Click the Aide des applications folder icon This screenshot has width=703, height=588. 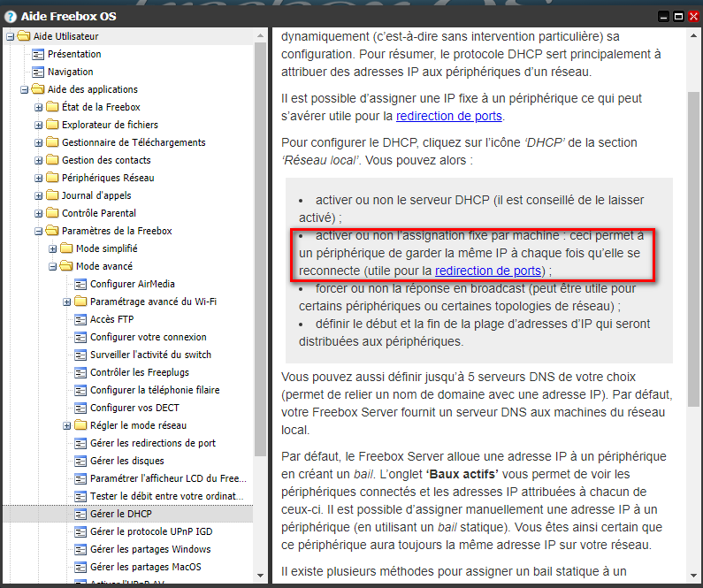(x=38, y=89)
